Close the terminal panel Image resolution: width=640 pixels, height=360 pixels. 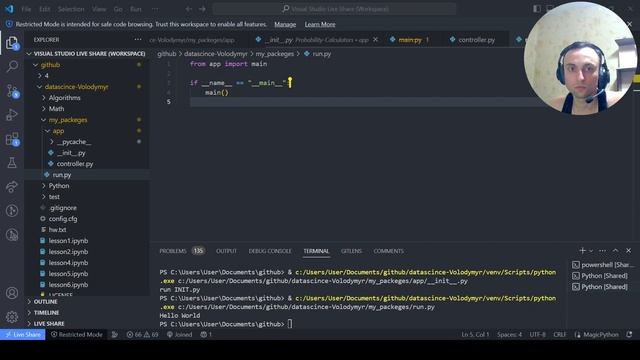click(629, 251)
